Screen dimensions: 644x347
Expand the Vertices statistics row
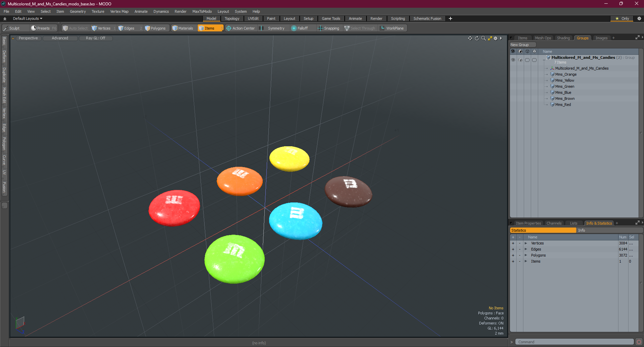(x=526, y=243)
